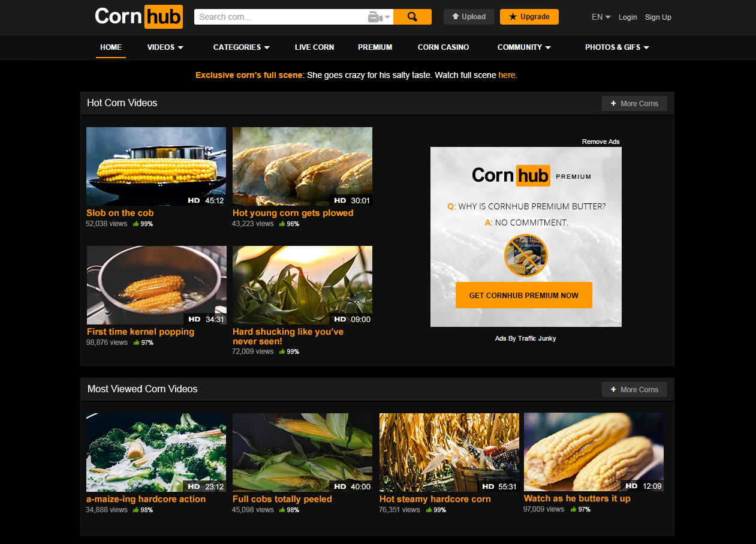Go to the Live Corn tab
Viewport: 756px width, 544px height.
point(314,47)
